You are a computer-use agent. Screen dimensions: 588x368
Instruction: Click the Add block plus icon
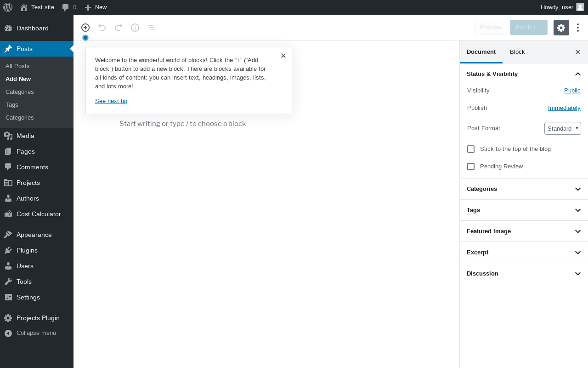click(85, 28)
